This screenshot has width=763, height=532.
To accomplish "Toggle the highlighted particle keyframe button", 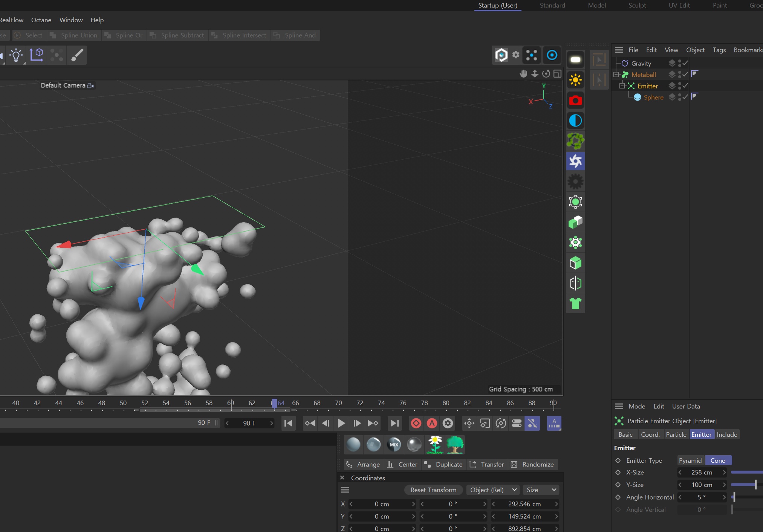I will [532, 423].
